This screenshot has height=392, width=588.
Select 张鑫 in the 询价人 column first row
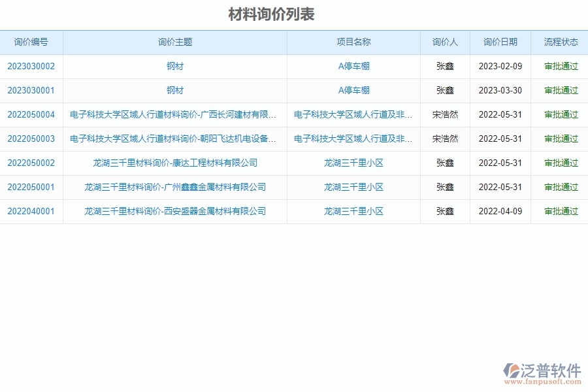click(x=444, y=66)
